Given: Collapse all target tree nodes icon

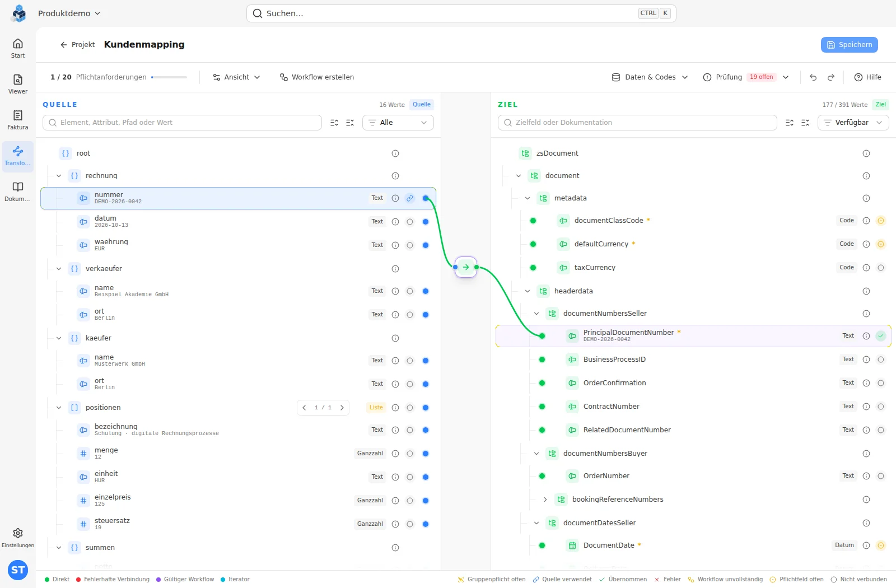Looking at the screenshot, I should pos(805,123).
